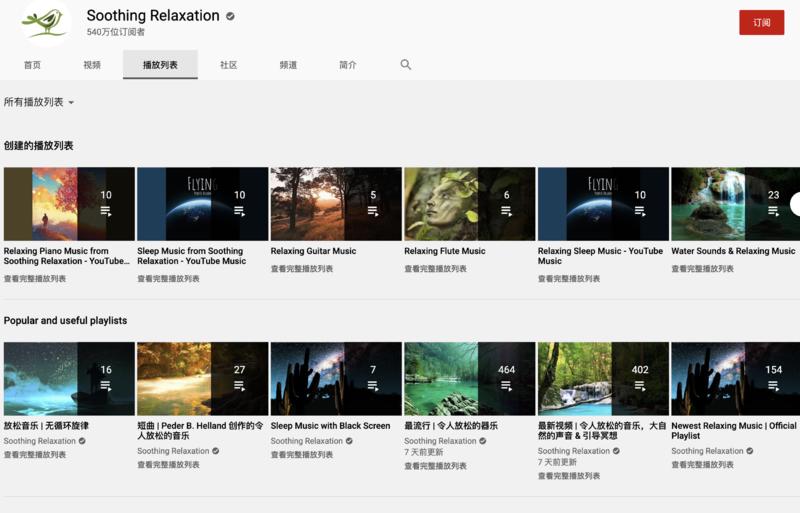This screenshot has height=513, width=800.
Task: Click Soothing Relaxation name under 放松音乐 playlist
Action: click(x=39, y=441)
